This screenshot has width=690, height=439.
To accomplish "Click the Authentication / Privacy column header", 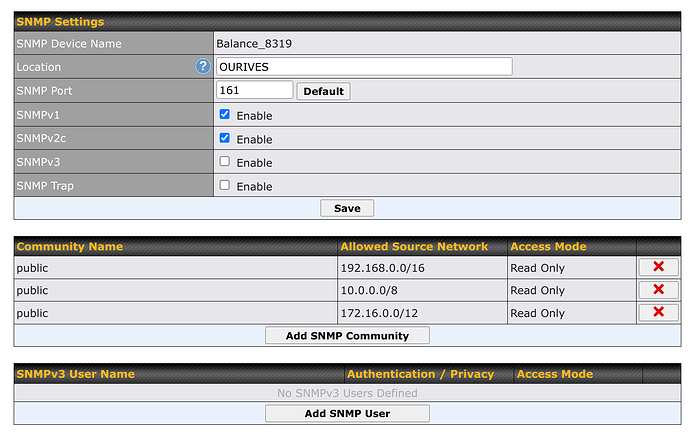I will (420, 374).
